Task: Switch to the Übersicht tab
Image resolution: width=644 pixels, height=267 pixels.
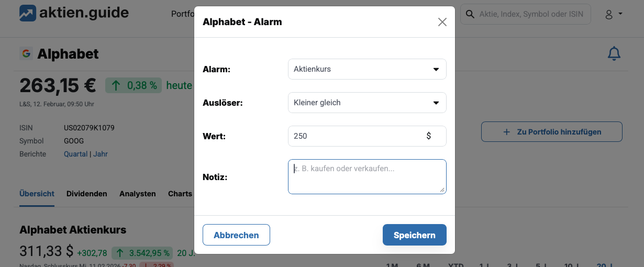Action: click(x=37, y=194)
